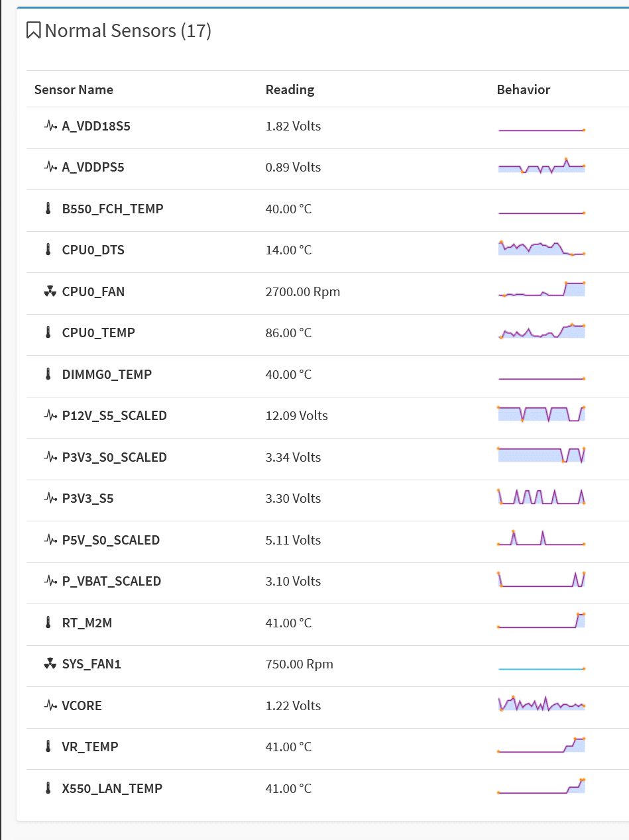Click the thermometer icon for CPU0_TEMP

48,333
